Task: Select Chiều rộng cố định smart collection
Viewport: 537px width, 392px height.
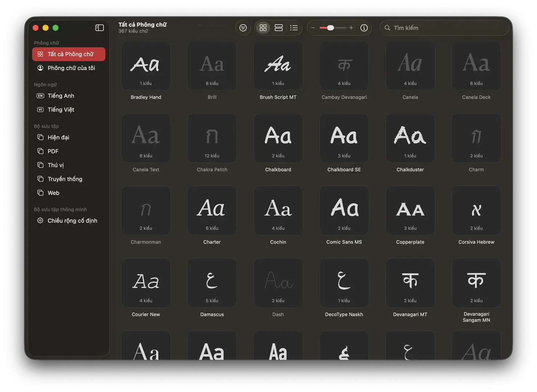Action: (69, 221)
